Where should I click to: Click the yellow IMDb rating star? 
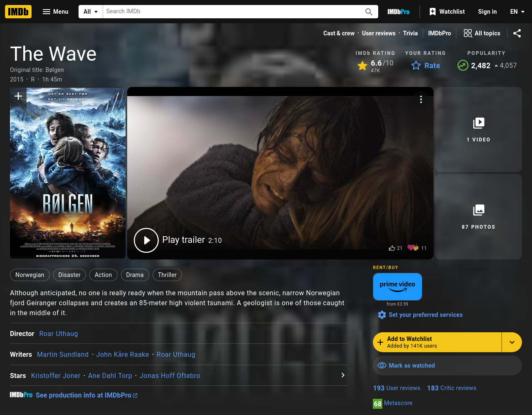point(362,66)
